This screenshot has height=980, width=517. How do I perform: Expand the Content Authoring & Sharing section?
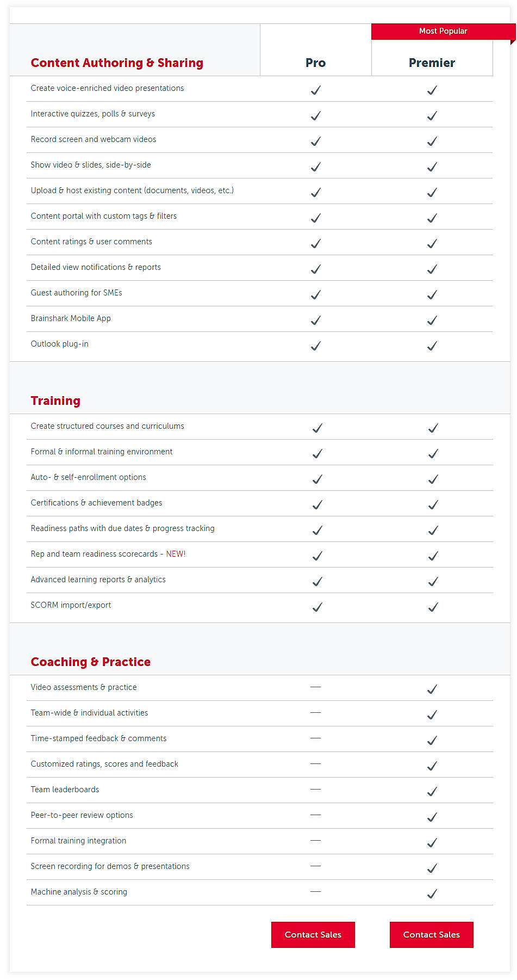coord(117,63)
